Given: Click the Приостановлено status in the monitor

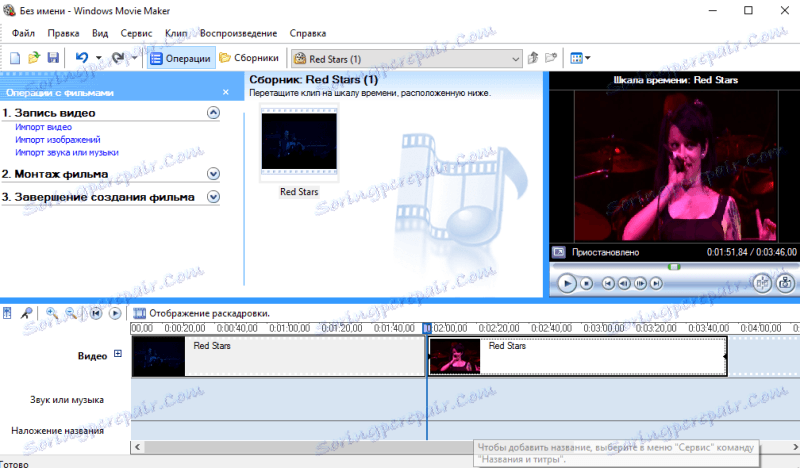Looking at the screenshot, I should tap(606, 252).
